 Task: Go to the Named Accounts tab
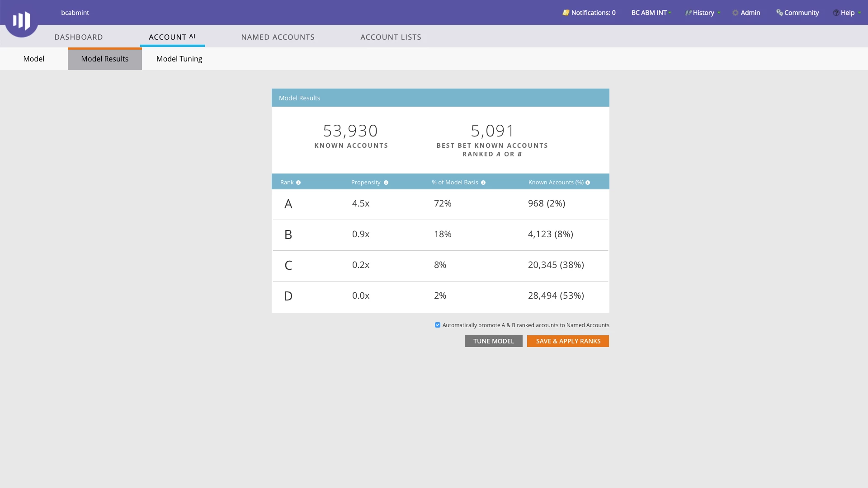pyautogui.click(x=278, y=37)
